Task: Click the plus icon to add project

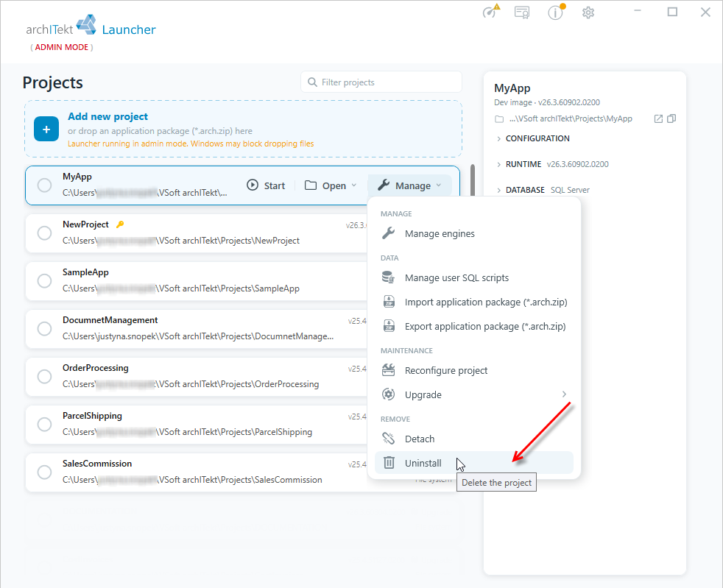Action: (x=46, y=129)
